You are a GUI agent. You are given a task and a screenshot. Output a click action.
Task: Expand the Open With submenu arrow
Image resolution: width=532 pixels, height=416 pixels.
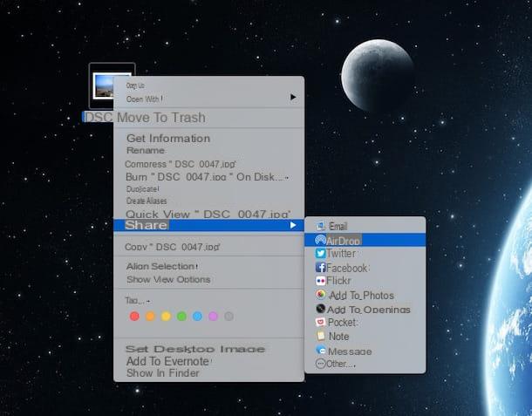(x=293, y=98)
